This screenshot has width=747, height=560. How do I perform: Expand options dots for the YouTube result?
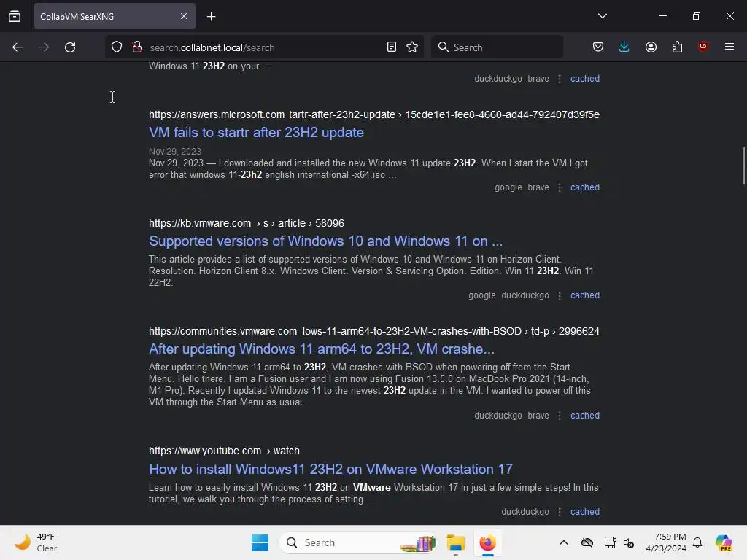tap(560, 511)
